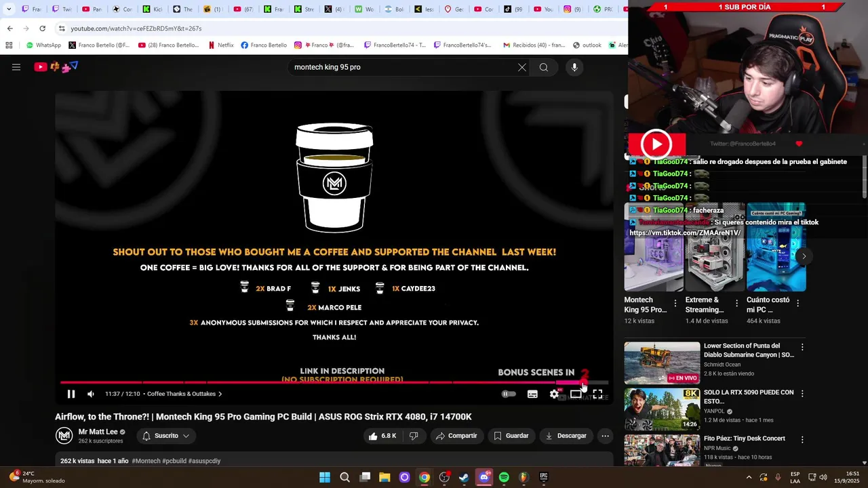Clear the search box with the X
Screen dimensions: 868x488
coord(522,67)
